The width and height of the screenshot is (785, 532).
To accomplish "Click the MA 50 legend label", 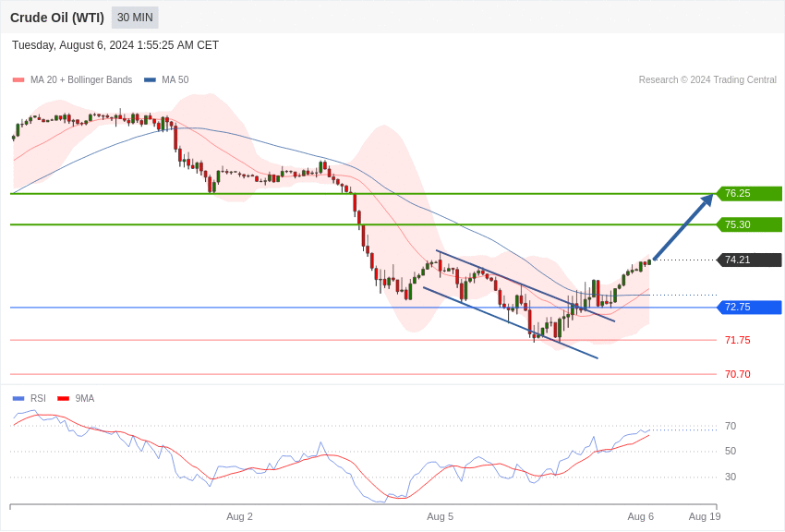I will tap(175, 79).
